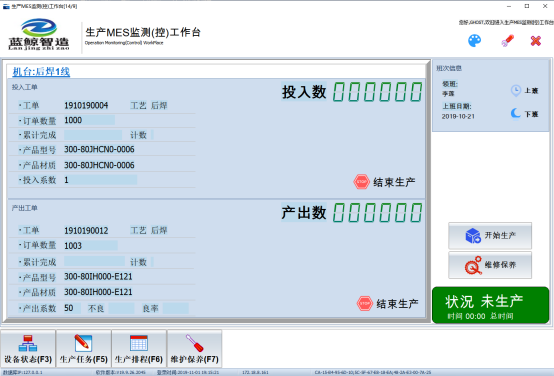Image resolution: width=554 pixels, height=376 pixels.
Task: Click the red X exit icon
Action: tap(536, 41)
